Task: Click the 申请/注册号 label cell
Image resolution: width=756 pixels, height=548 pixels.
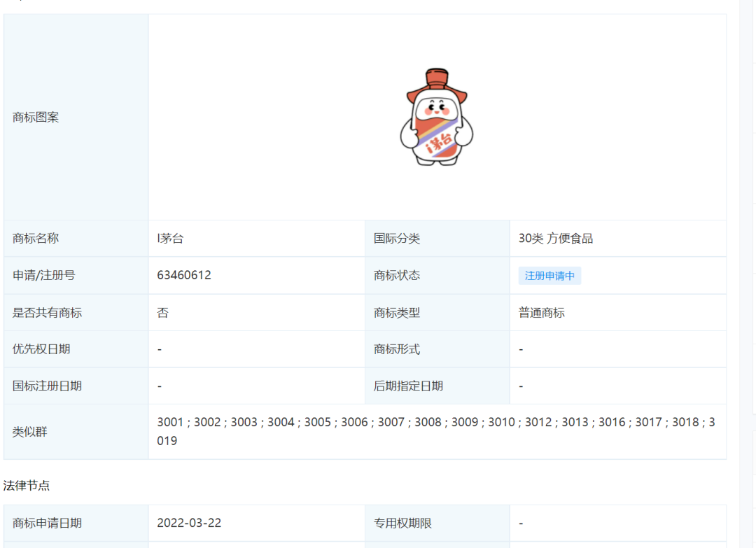Action: pyautogui.click(x=76, y=275)
